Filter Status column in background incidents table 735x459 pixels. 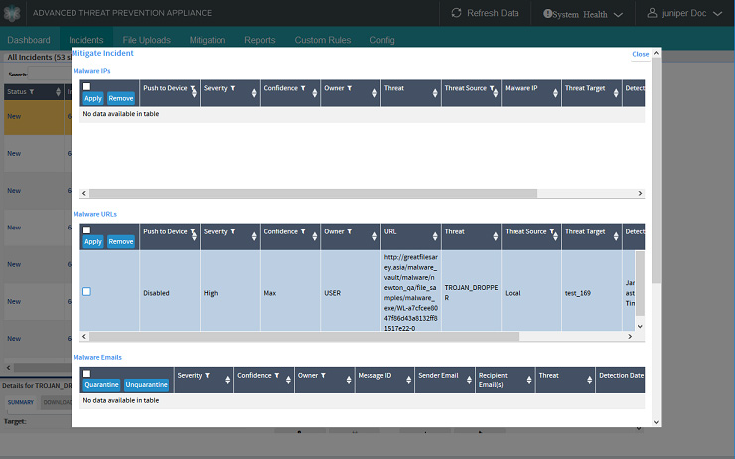coord(32,91)
